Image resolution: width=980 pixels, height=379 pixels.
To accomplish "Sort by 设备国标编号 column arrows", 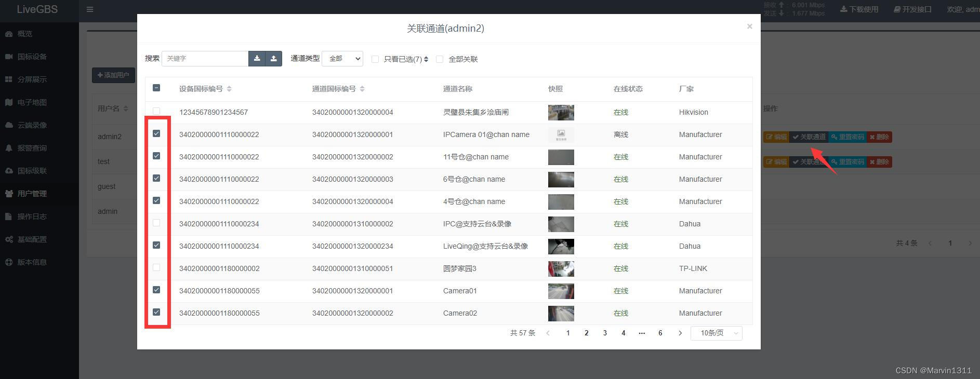I will tap(229, 89).
